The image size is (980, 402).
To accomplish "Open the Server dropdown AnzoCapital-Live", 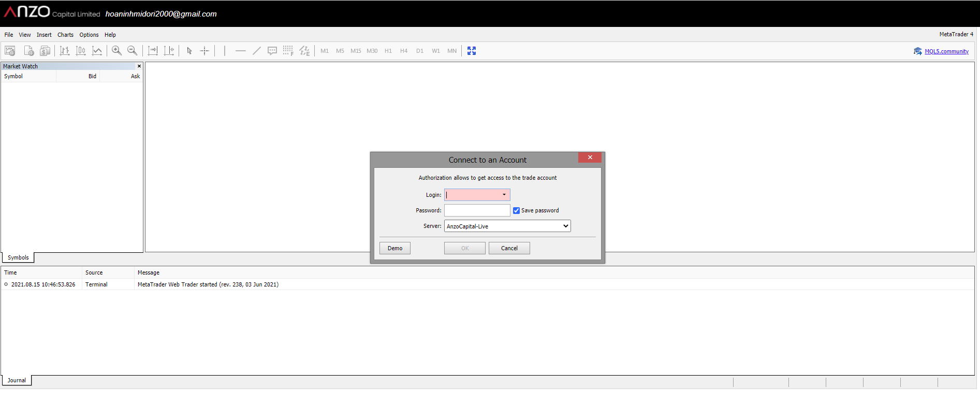I will point(507,226).
